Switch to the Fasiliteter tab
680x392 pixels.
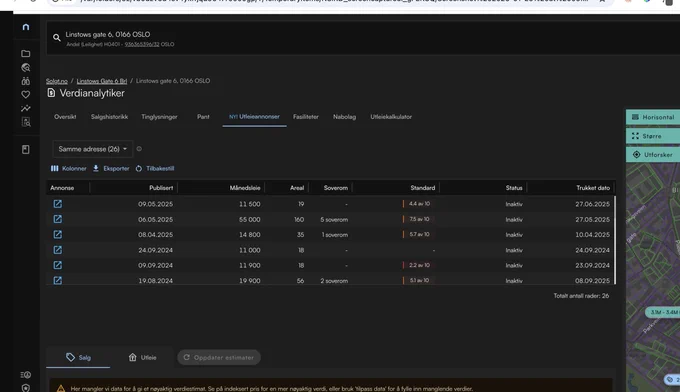(x=306, y=117)
